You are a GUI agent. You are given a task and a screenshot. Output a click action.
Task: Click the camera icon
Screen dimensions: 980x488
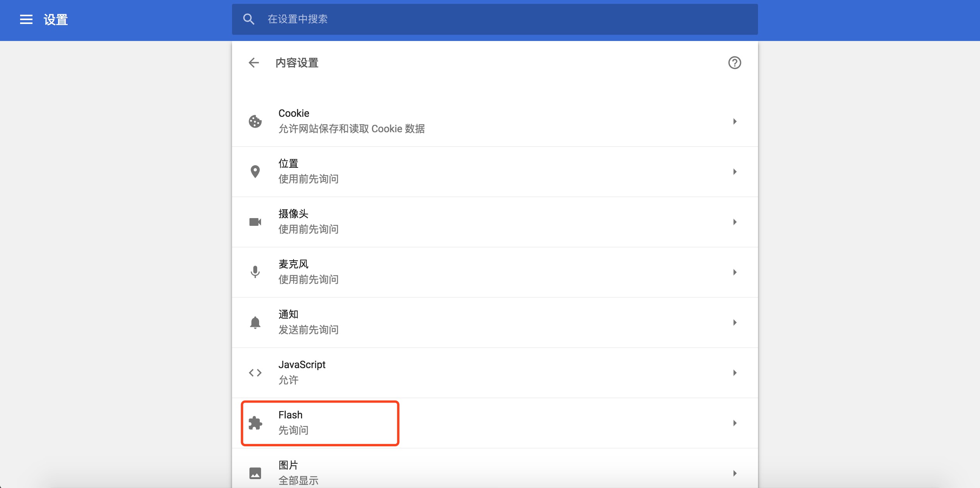255,222
